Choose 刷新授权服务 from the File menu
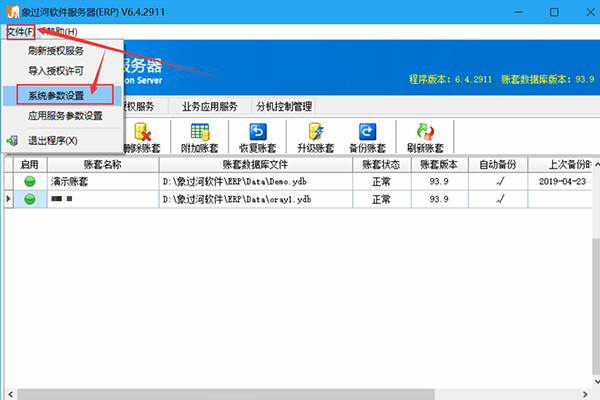 click(56, 51)
